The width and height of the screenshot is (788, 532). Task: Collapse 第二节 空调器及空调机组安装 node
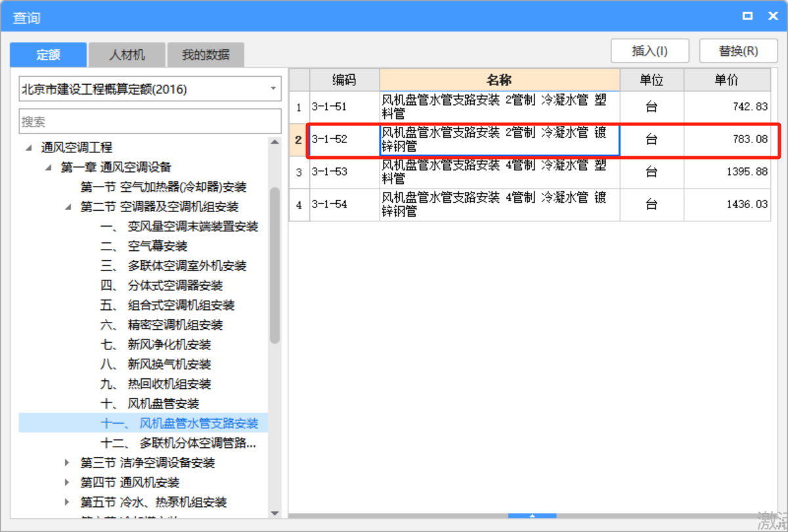[x=68, y=207]
